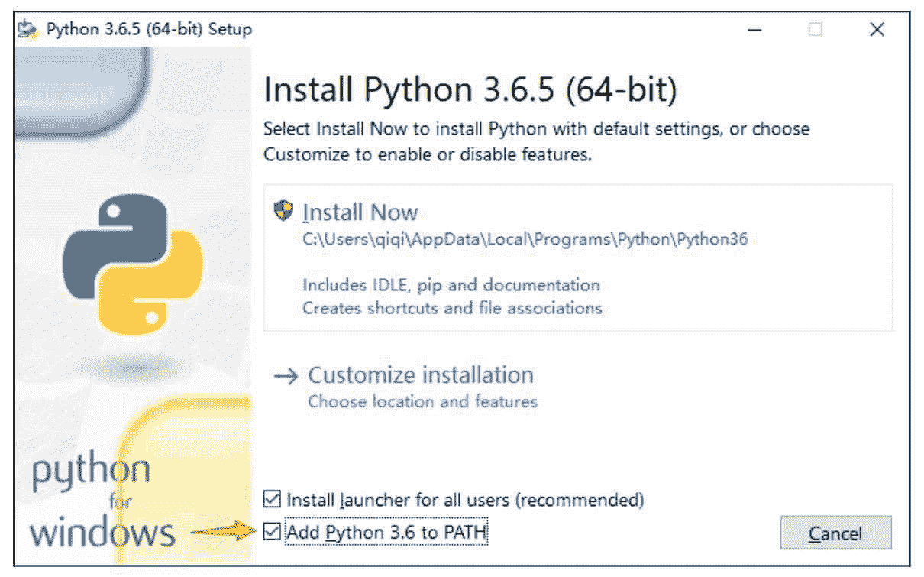Click 'Creates shortcuts and file associations' text
This screenshot has height=577, width=924.
tap(452, 308)
